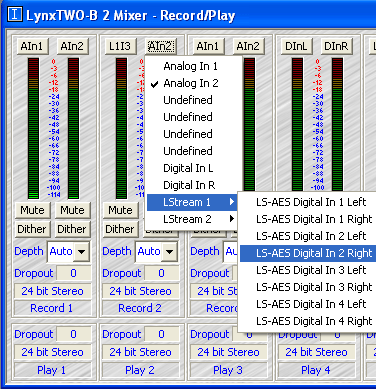Click the Play 4 label button

click(316, 370)
